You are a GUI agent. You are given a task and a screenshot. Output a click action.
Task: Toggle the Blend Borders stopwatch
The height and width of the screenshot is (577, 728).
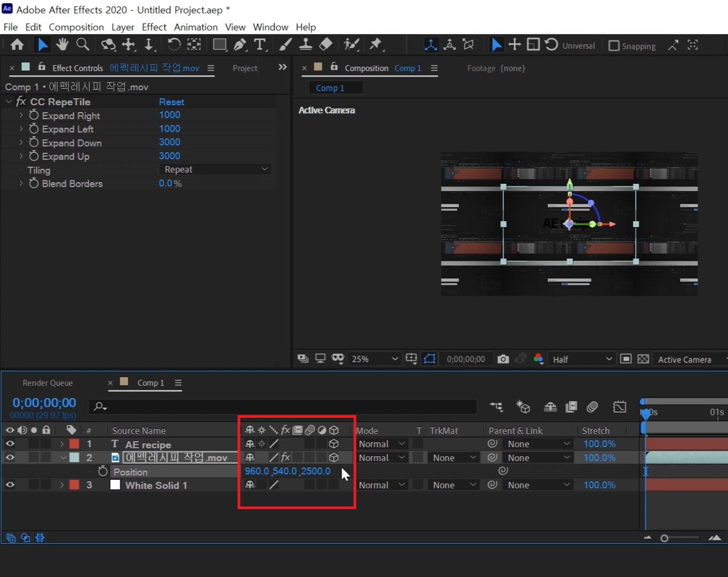tap(34, 183)
